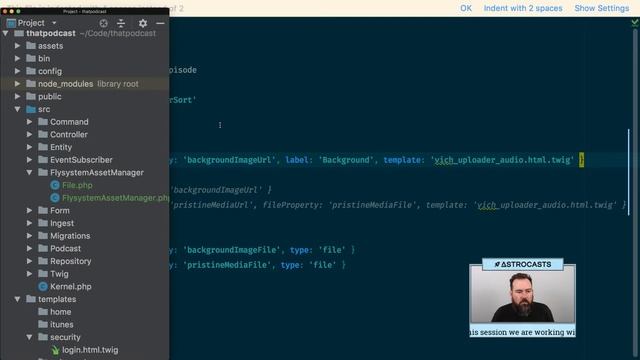Click Show Settings link
This screenshot has width=640, height=360.
tap(602, 8)
